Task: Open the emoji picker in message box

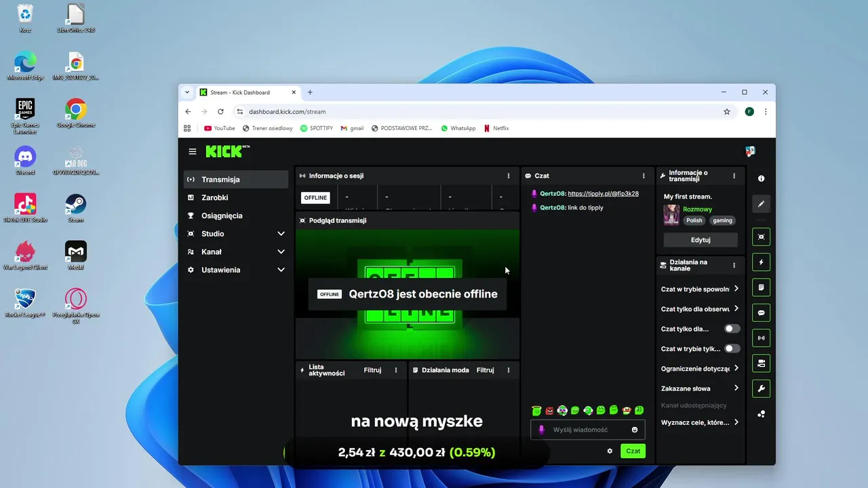Action: point(635,430)
